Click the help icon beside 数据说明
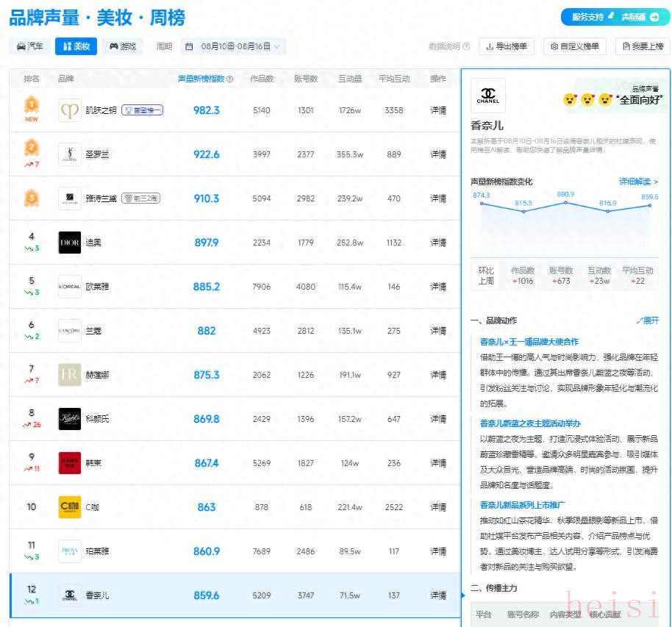 466,46
